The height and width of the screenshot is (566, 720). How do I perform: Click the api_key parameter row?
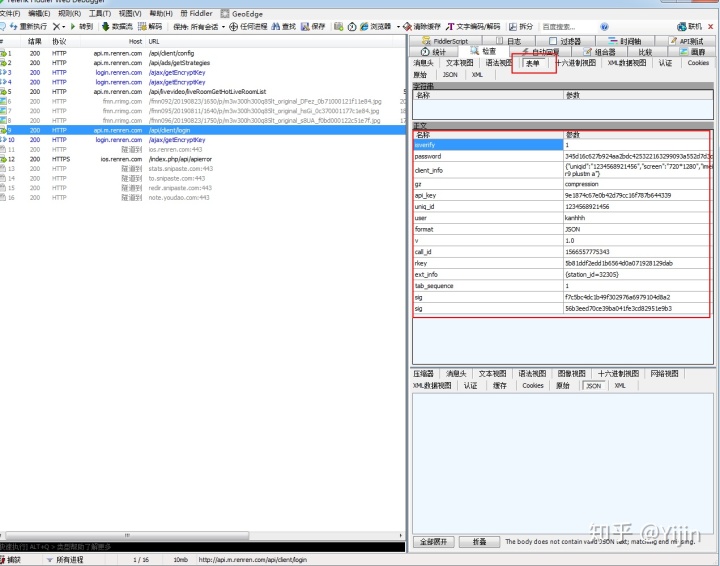click(x=563, y=196)
